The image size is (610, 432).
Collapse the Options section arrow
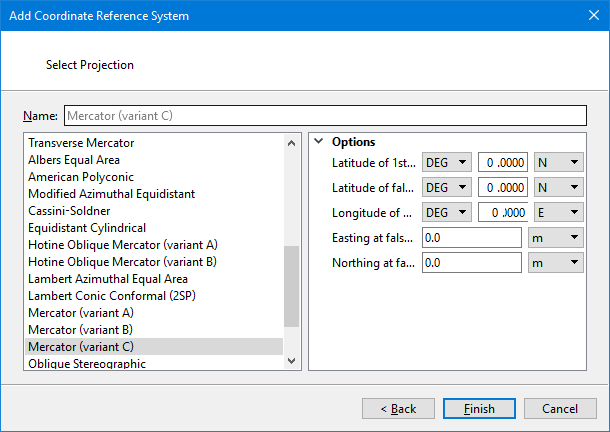[318, 142]
